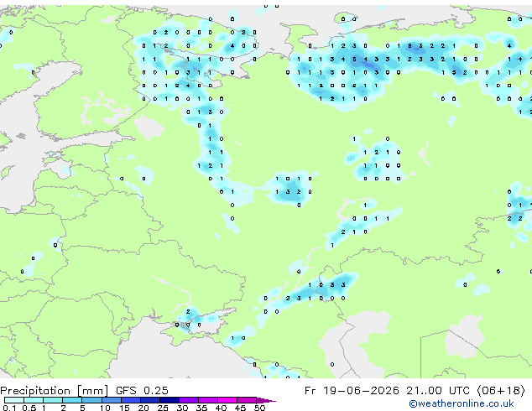Click the 1–2 mm legend color swatch
This screenshot has height=411, width=532.
(53, 400)
